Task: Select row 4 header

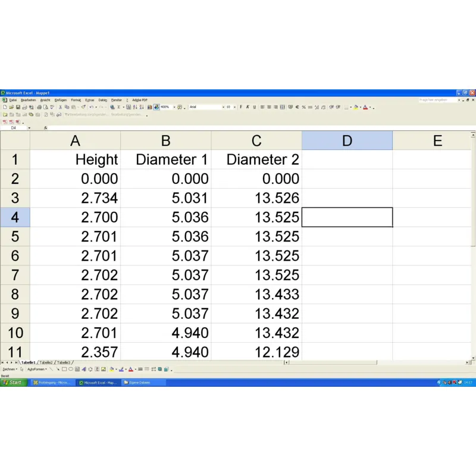Action: 15,217
